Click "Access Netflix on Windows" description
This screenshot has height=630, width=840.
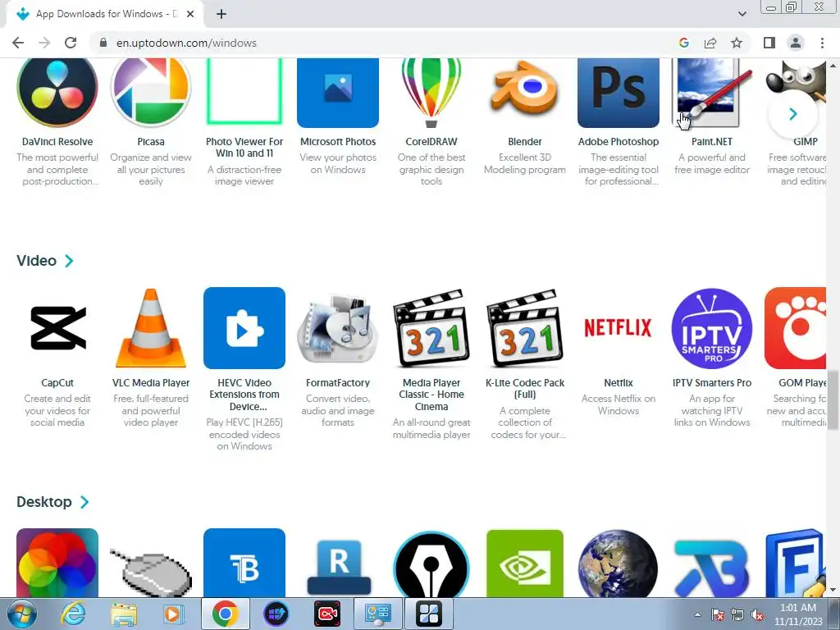619,404
